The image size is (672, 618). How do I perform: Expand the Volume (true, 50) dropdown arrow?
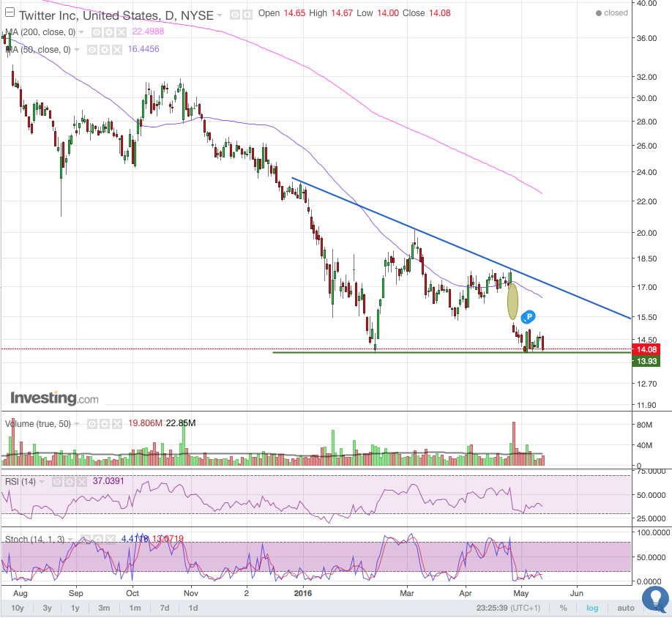click(77, 424)
